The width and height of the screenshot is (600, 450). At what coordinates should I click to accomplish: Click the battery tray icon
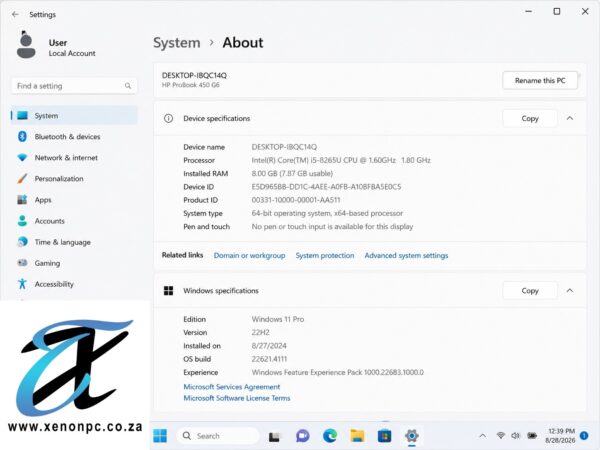tap(532, 435)
